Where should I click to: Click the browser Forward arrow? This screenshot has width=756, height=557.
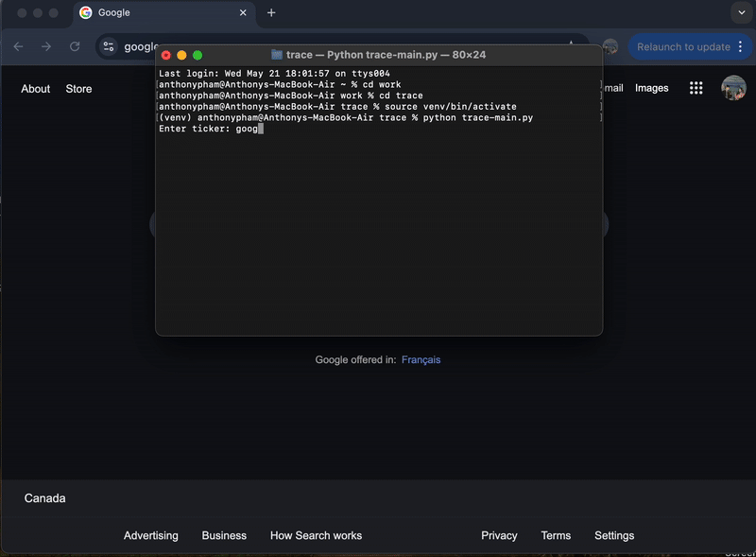46,46
